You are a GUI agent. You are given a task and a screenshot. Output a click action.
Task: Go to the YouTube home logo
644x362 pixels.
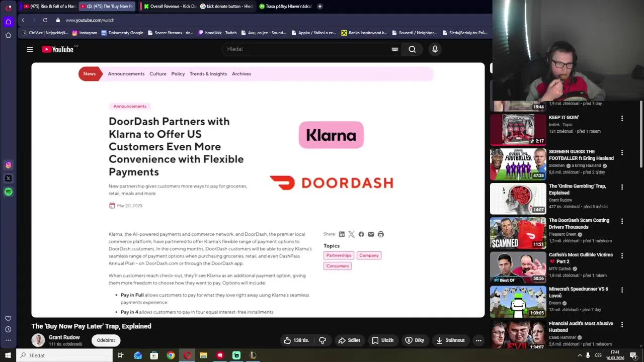[x=58, y=49]
